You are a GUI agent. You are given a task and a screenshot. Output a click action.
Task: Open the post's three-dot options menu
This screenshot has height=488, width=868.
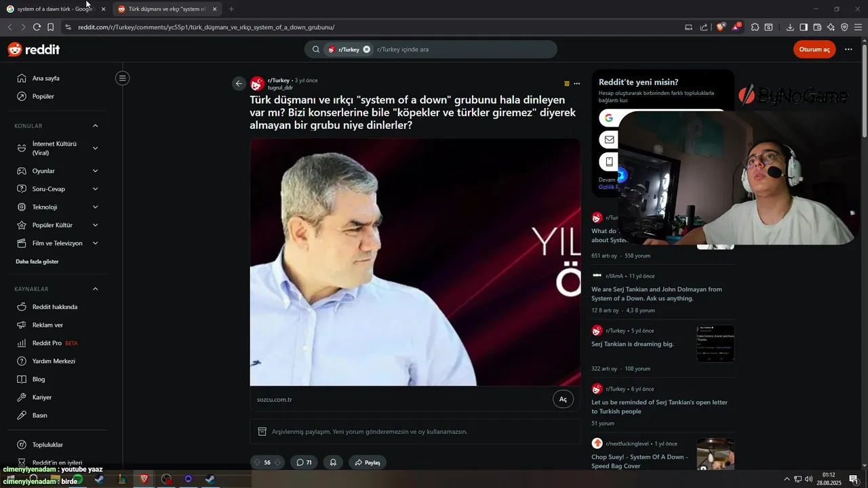(577, 83)
